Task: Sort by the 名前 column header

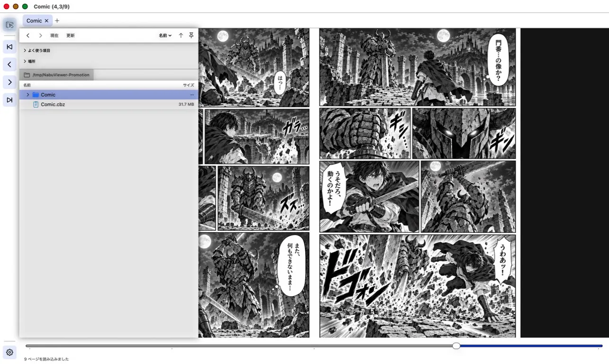Action: coord(27,85)
